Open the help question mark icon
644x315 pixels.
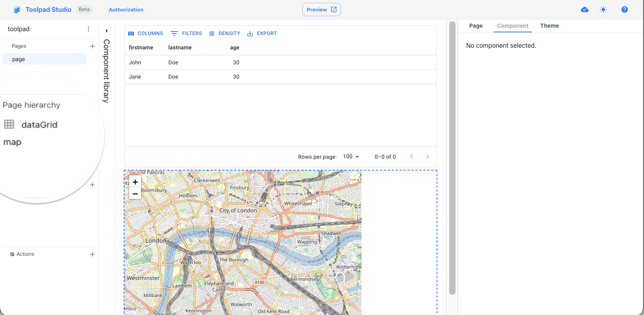(x=625, y=10)
